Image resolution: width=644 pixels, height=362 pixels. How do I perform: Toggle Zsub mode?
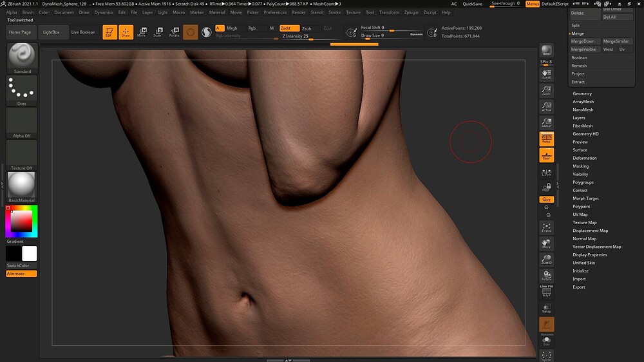click(307, 28)
